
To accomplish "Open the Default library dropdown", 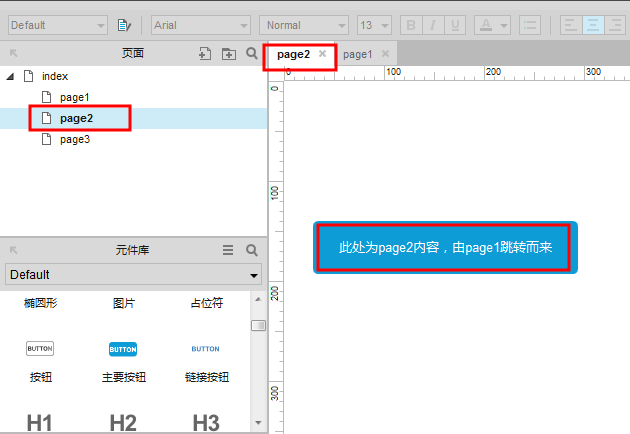I will [133, 274].
